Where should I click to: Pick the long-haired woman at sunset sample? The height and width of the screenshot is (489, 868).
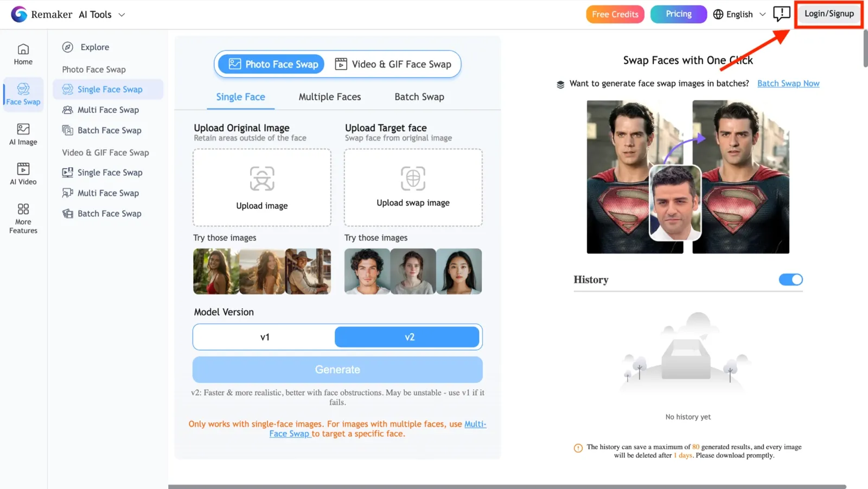pyautogui.click(x=262, y=271)
